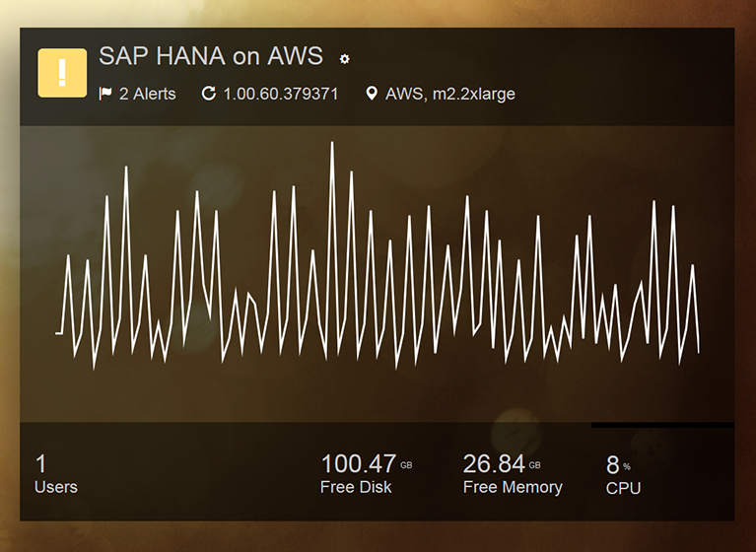
Task: Click the tallest peak of the line chart
Action: pyautogui.click(x=332, y=144)
